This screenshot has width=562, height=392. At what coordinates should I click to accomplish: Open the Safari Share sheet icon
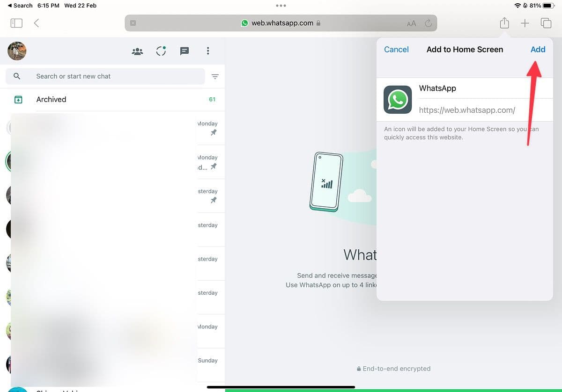tap(504, 22)
